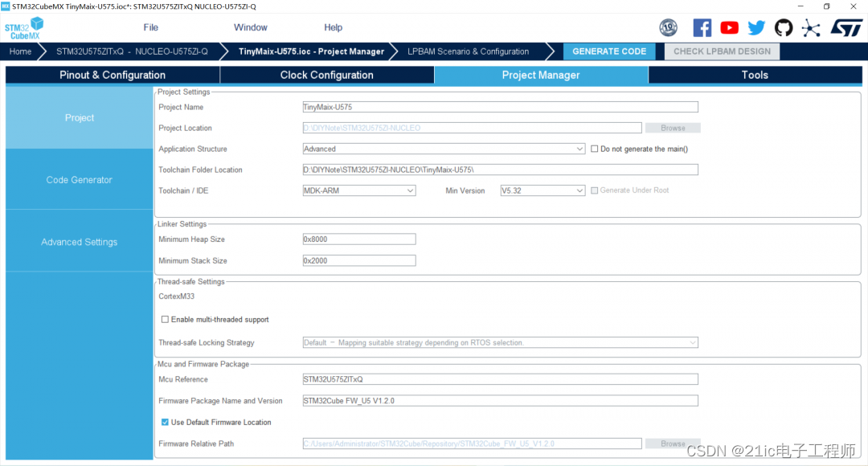Minimize the STM32CubeMX window
Image resolution: width=868 pixels, height=466 pixels.
point(800,6)
